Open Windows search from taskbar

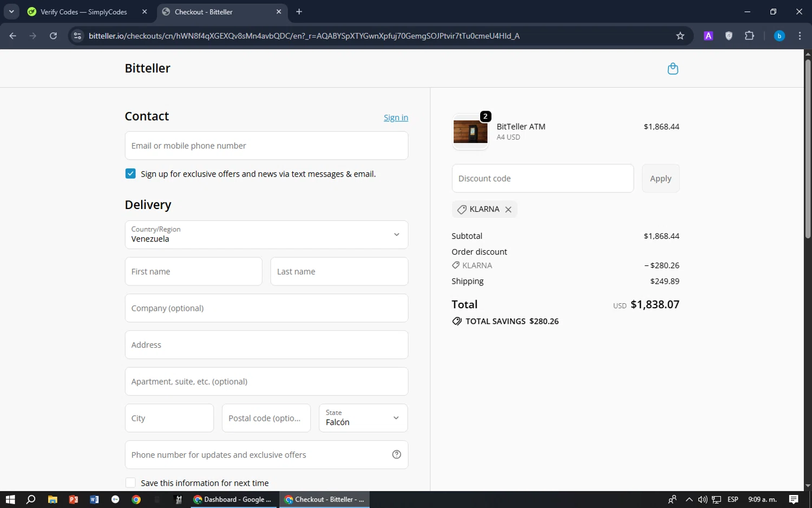(x=31, y=499)
